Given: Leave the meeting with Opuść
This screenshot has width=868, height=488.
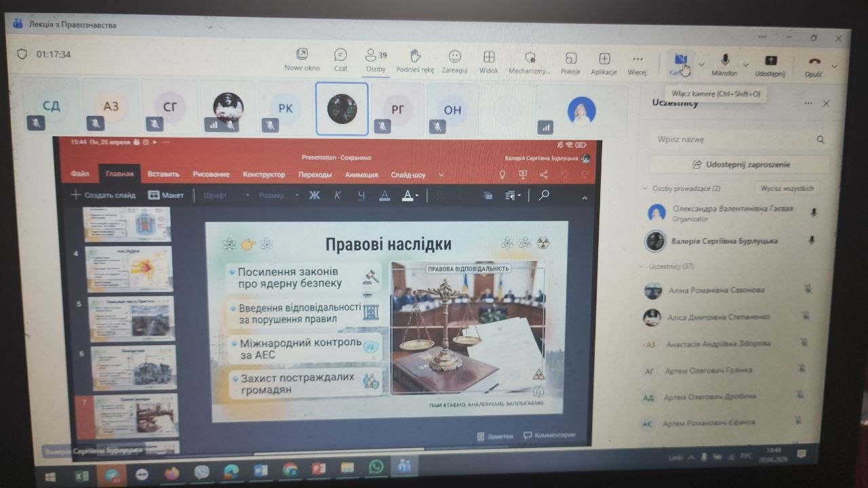Looking at the screenshot, I should click(x=814, y=66).
